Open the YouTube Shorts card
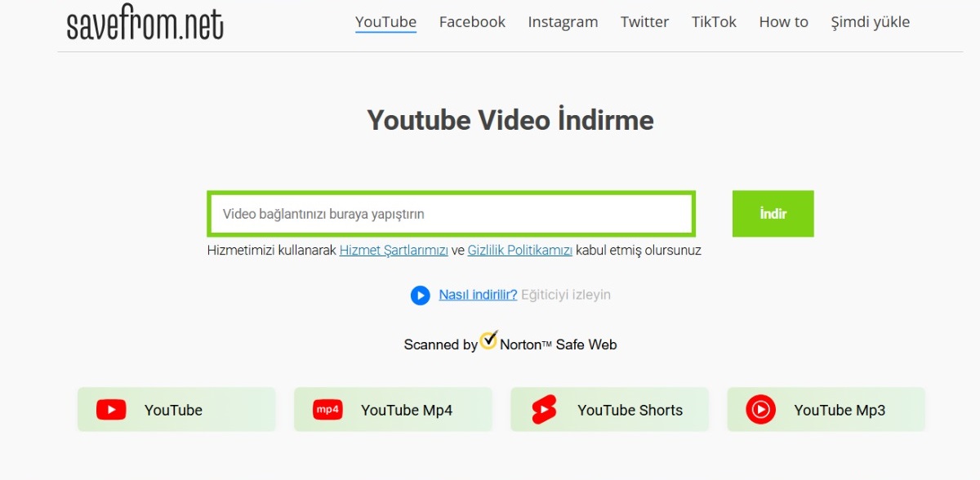Screen dimensions: 980x480 point(609,409)
